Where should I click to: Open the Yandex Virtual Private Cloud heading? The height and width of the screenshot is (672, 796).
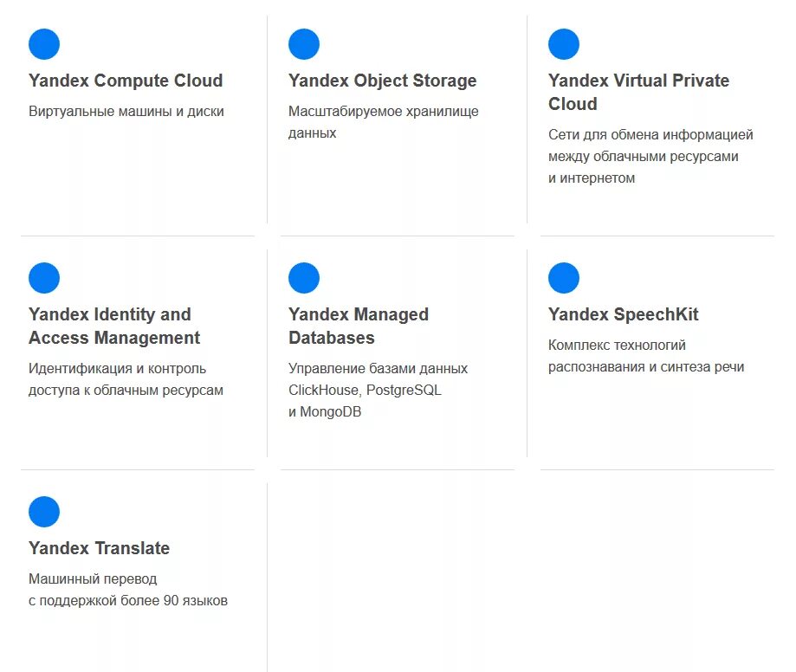coord(638,92)
